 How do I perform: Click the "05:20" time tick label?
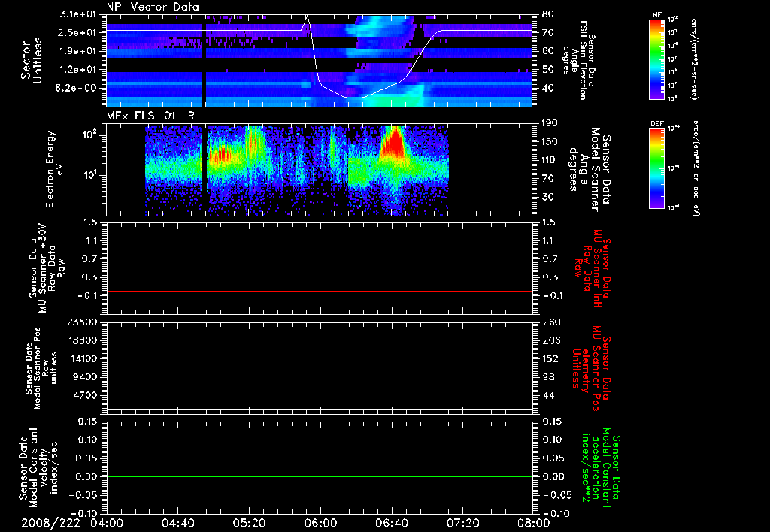(250, 523)
